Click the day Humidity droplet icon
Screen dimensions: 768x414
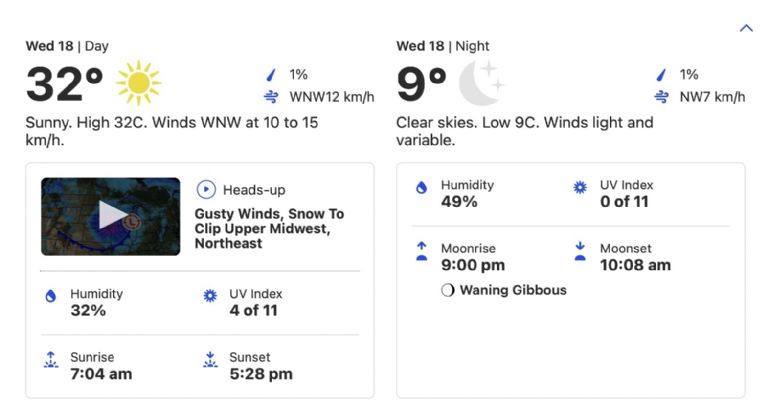(x=51, y=297)
